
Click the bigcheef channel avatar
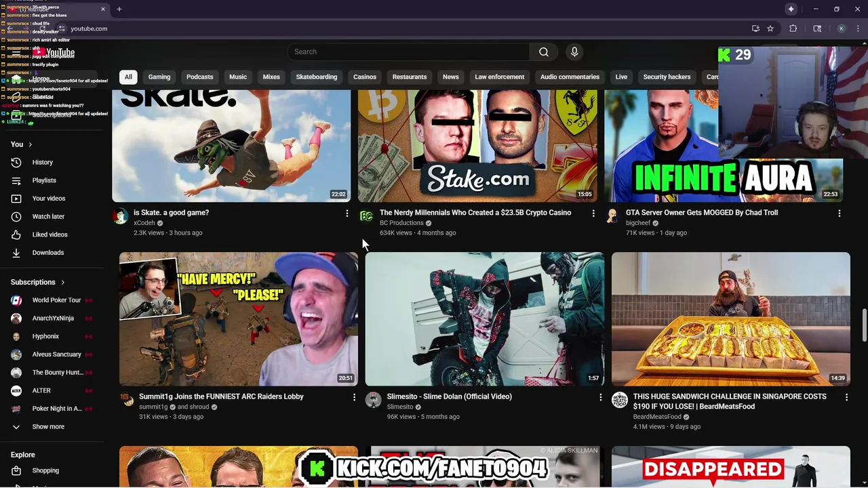pos(612,216)
